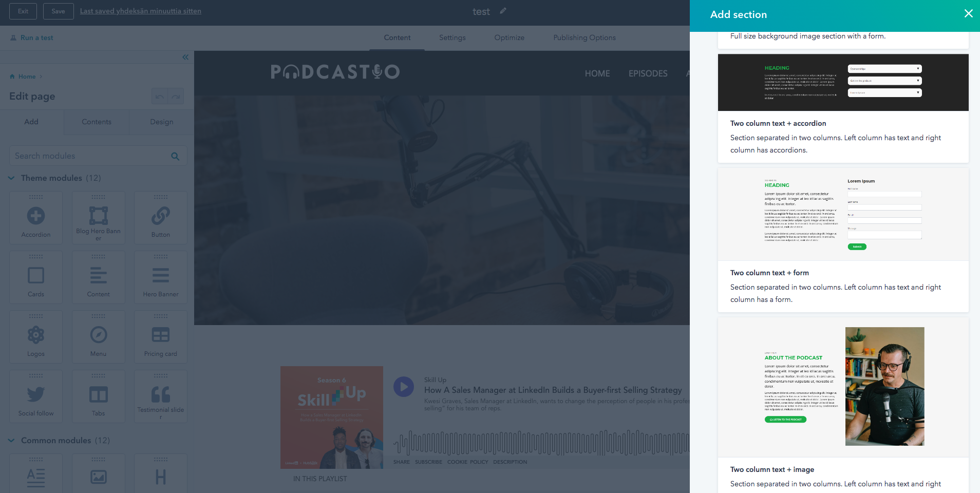
Task: Select the Blog Hero Banner module
Action: coord(98,218)
